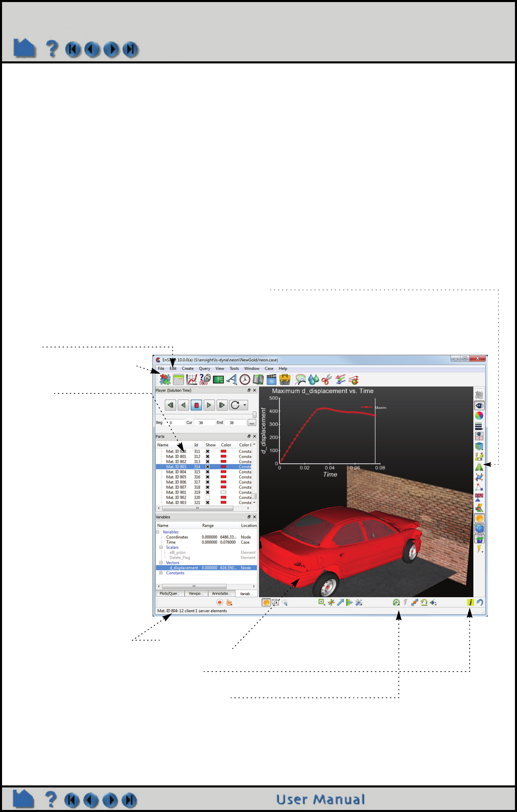Click the color swatch for Mat. ID 803
The height and width of the screenshot is (812, 517).
[223, 467]
